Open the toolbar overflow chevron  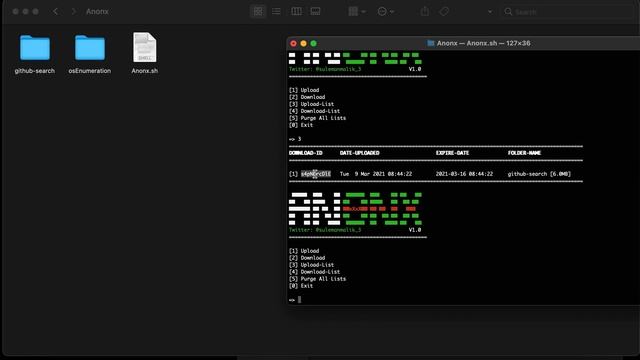coord(490,12)
